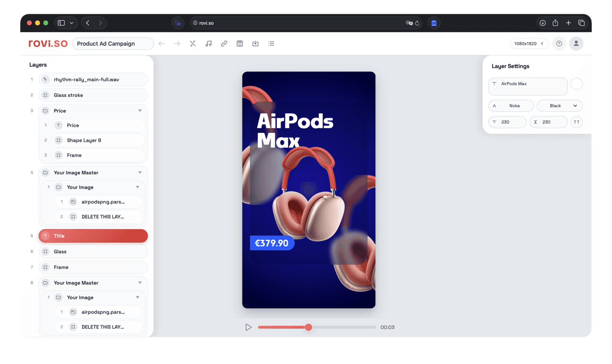Viewport: 612px width, 364px height.
Task: Collapse Your Image subgroup under layer 4
Action: coord(138,187)
